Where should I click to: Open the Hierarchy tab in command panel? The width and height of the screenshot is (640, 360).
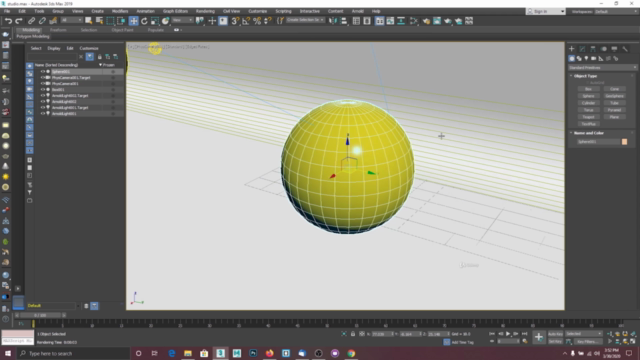(x=593, y=49)
